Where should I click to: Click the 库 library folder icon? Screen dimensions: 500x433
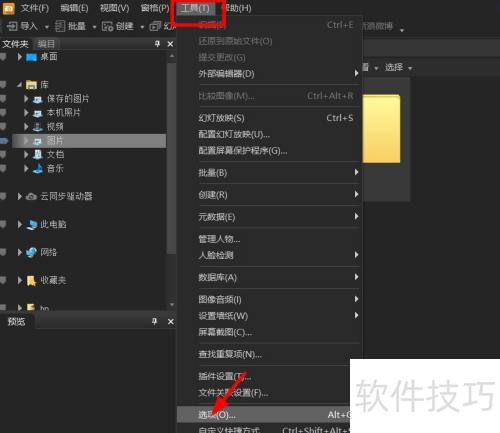tap(31, 85)
